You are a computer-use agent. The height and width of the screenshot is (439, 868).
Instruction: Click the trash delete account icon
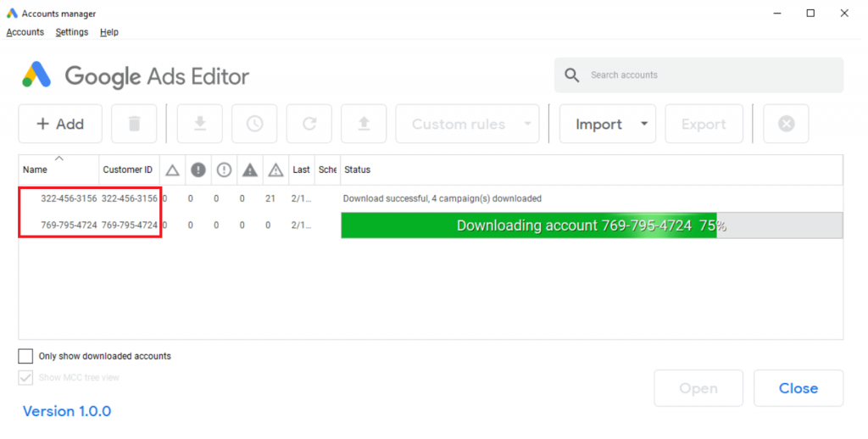tap(134, 124)
